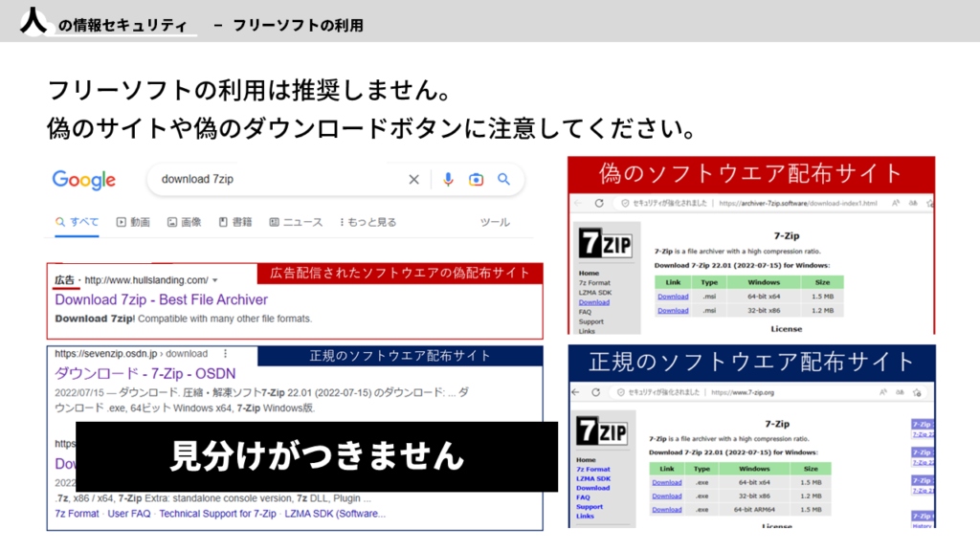
Task: Click security shield icon beside archiver-7zip.software URL
Action: click(624, 203)
